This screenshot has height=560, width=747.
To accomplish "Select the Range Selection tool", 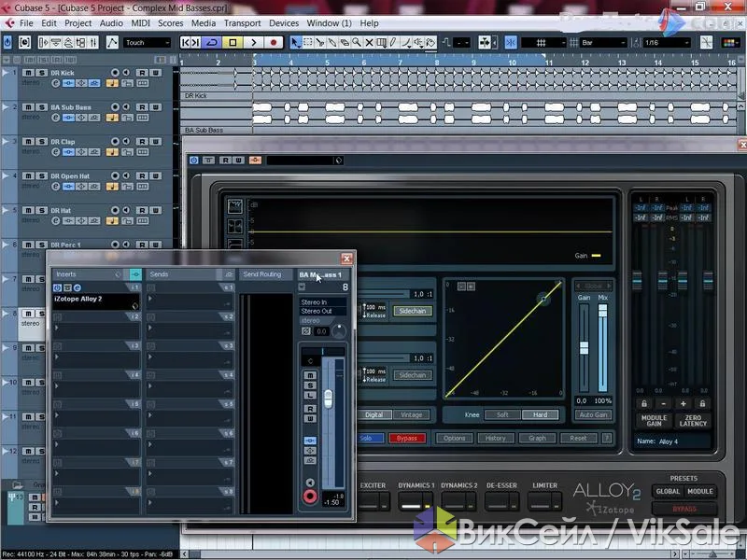I will click(x=308, y=43).
